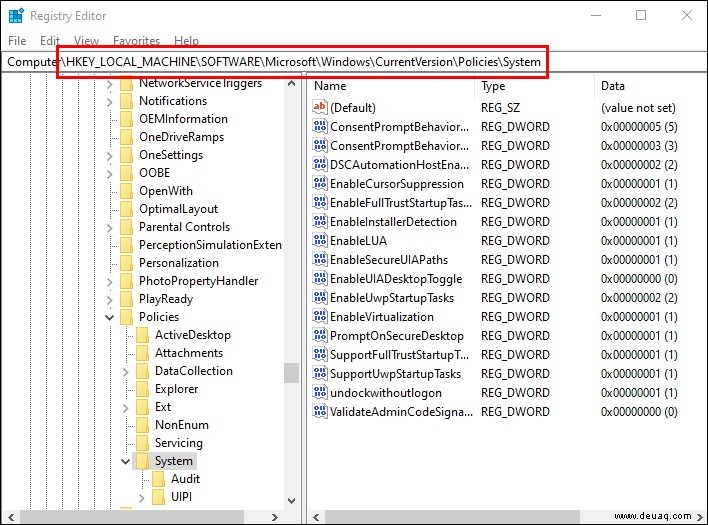
Task: Click the DataCollection folder icon
Action: coord(143,371)
